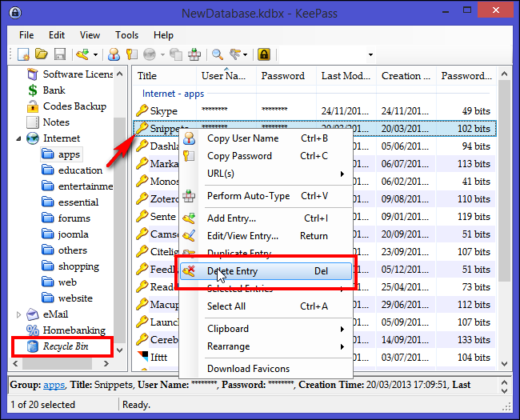
Task: Click the Open URL globe toolbar icon
Action: pos(150,54)
